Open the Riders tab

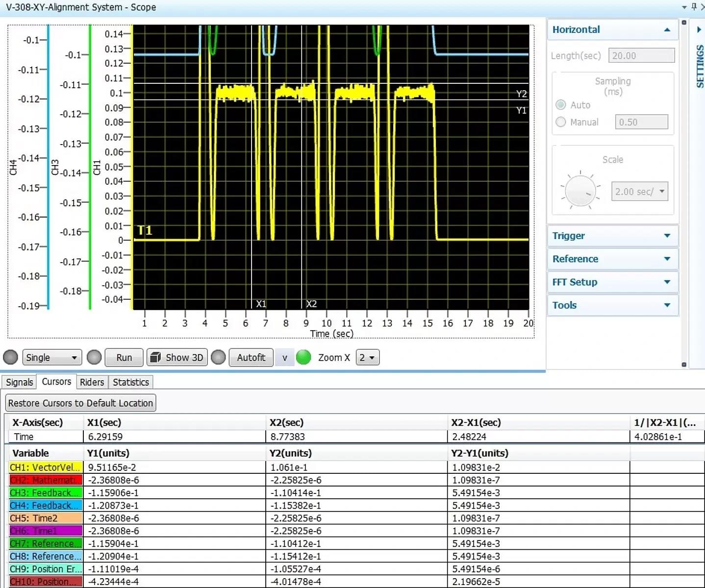point(92,382)
